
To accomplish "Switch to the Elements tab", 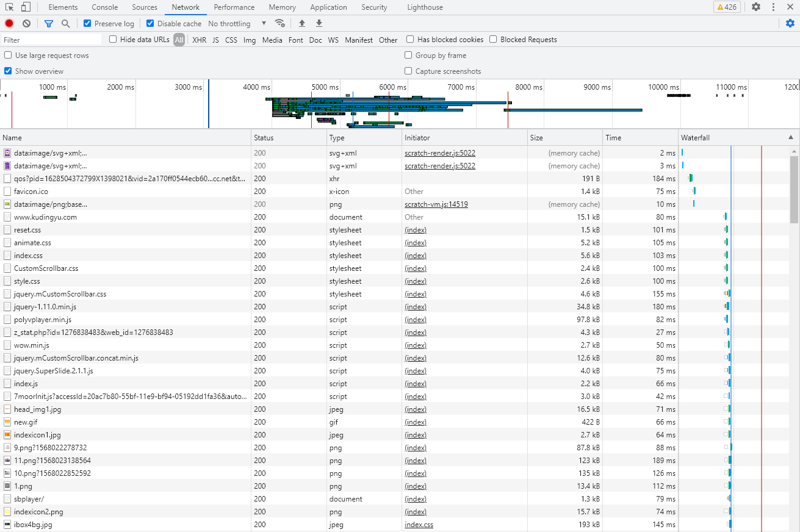I will (x=63, y=7).
